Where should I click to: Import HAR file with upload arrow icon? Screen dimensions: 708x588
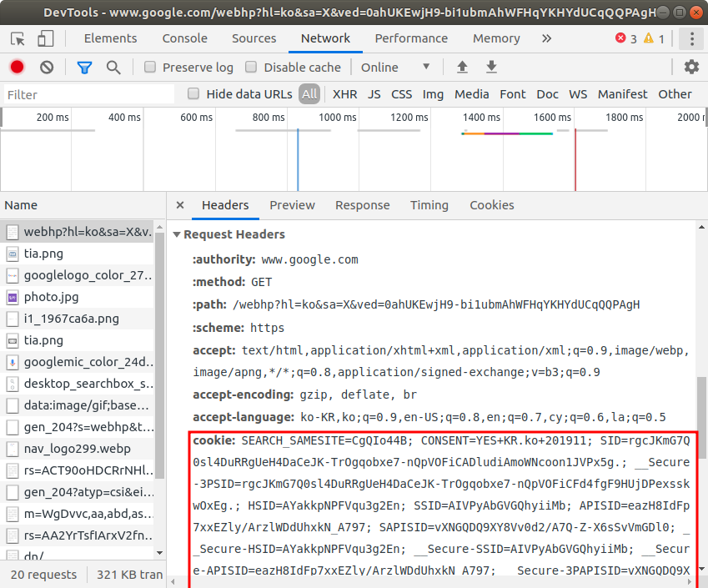462,68
